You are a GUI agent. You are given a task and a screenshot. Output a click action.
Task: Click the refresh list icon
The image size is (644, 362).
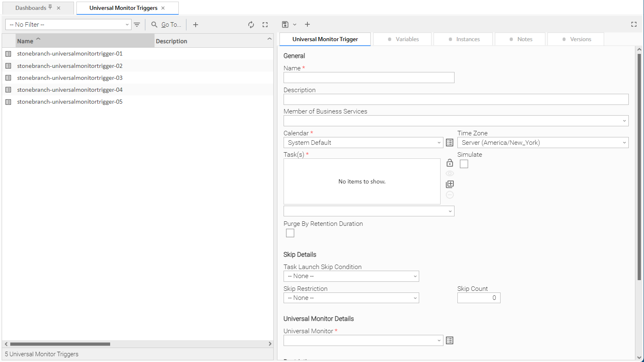coord(251,25)
